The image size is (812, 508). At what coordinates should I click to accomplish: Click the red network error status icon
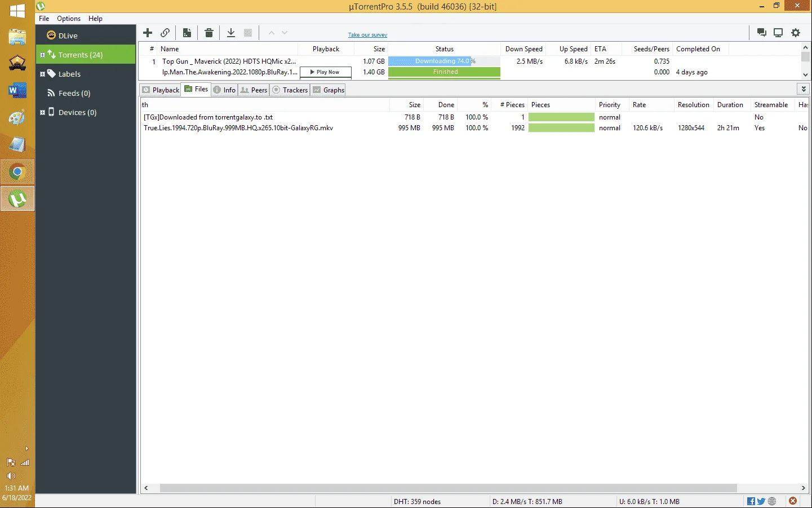tap(793, 501)
